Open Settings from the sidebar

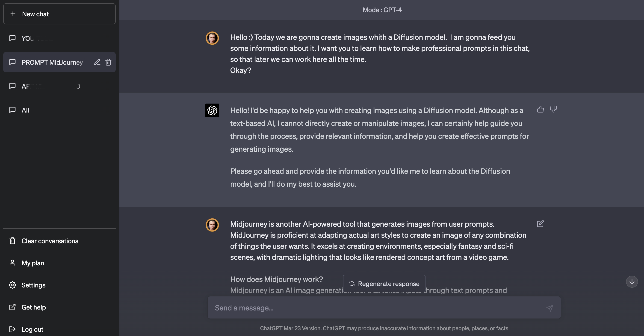pyautogui.click(x=33, y=285)
